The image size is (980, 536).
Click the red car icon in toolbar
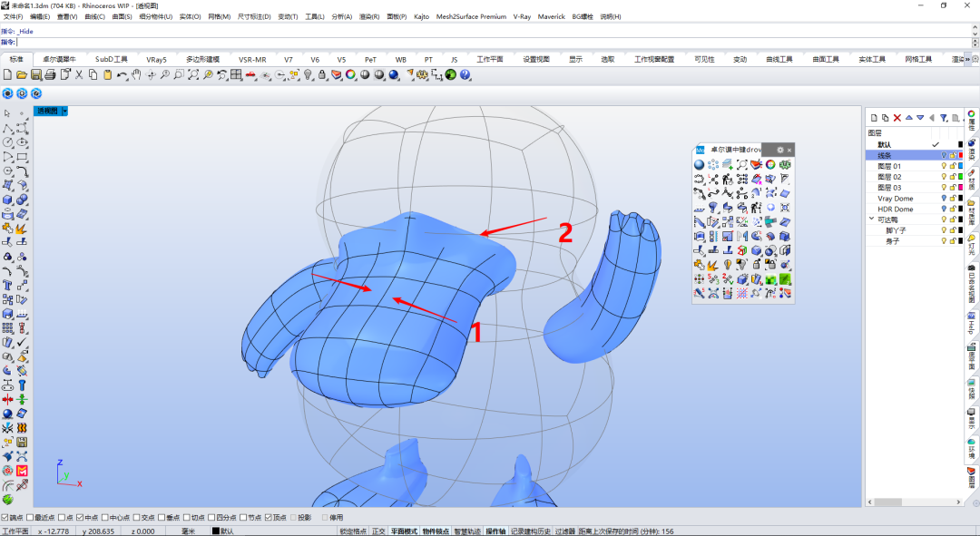pyautogui.click(x=250, y=74)
